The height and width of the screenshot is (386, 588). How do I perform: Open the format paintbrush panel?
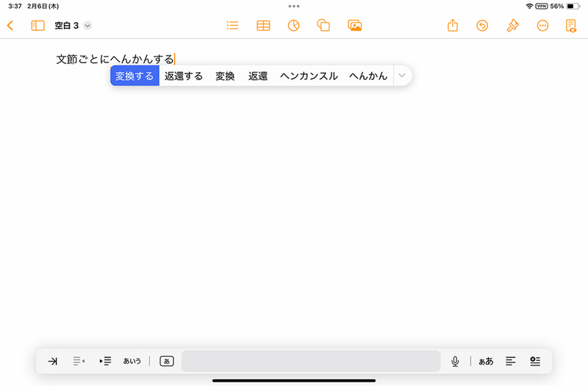[512, 26]
